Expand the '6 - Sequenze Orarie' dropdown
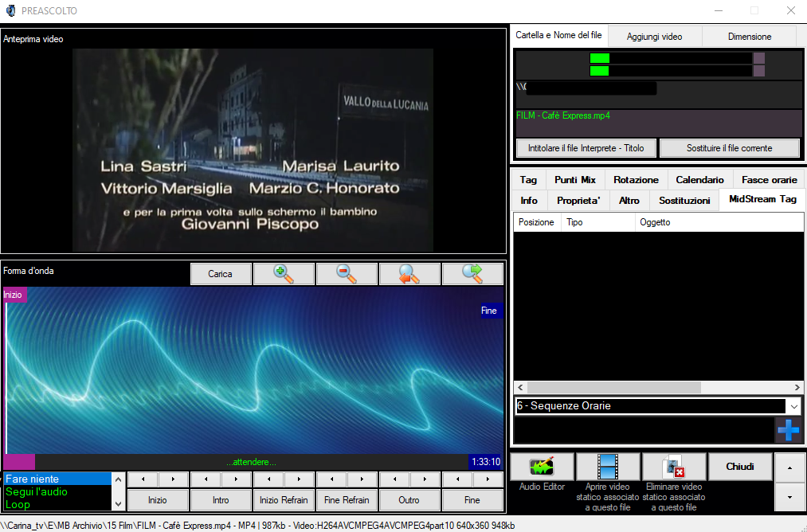This screenshot has width=807, height=532. [x=793, y=406]
